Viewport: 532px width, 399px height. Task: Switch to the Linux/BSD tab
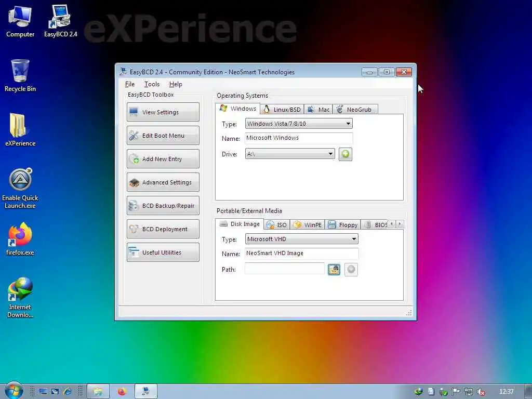[x=282, y=110]
